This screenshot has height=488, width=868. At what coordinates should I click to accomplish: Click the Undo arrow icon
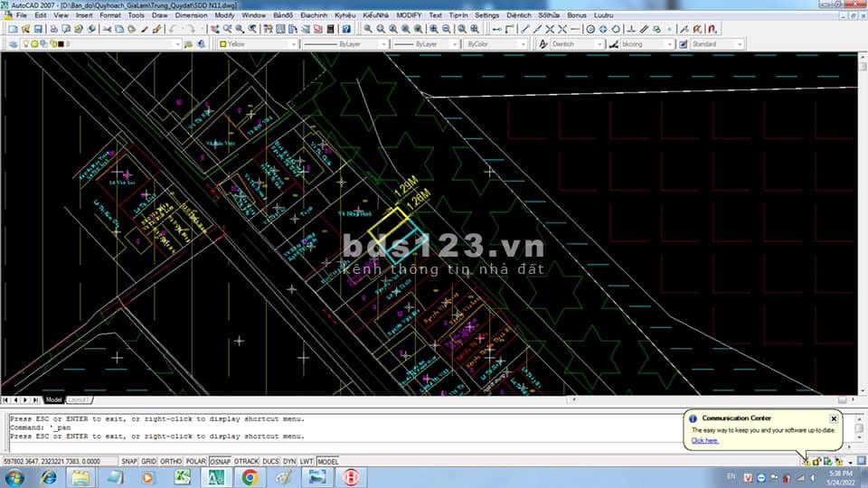click(174, 29)
